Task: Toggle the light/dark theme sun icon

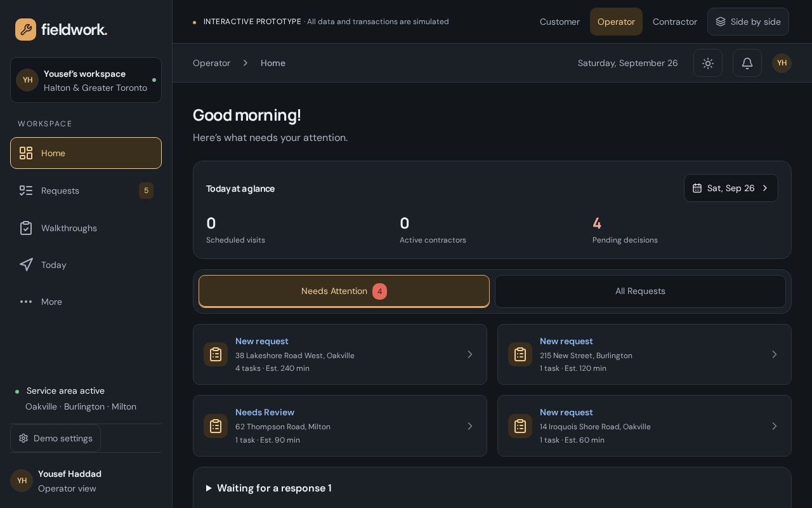Action: [x=708, y=63]
